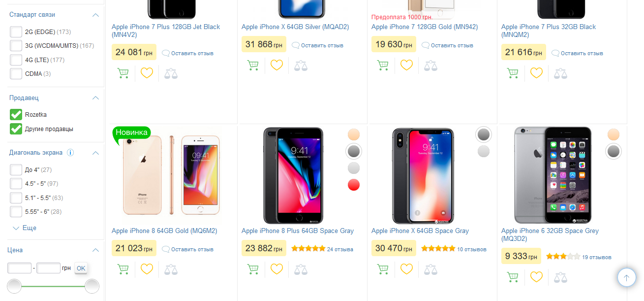Compare iPhone X Space Gray
The width and height of the screenshot is (644, 301).
pos(430,269)
